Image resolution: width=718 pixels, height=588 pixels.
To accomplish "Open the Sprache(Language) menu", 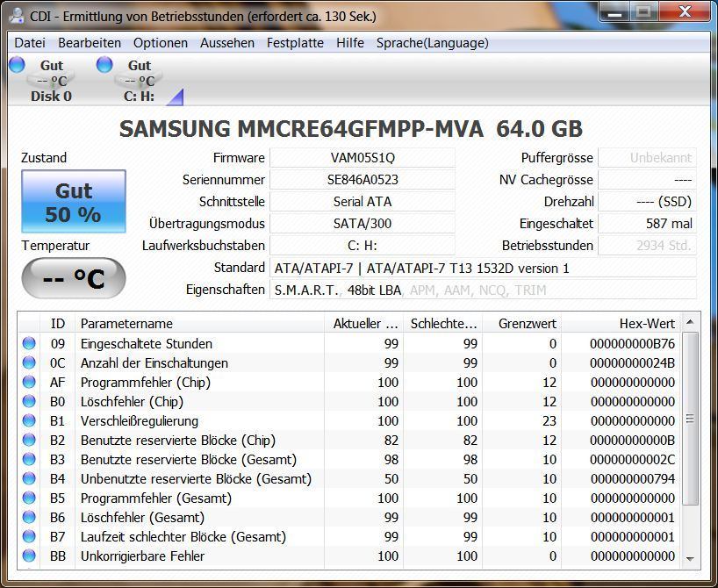I will tap(432, 43).
